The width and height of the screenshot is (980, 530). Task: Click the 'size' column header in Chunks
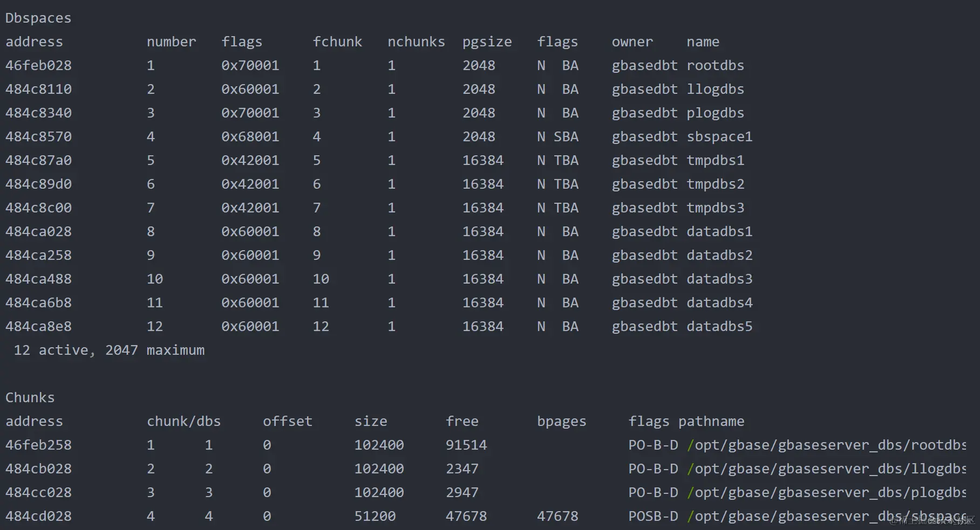[371, 422]
